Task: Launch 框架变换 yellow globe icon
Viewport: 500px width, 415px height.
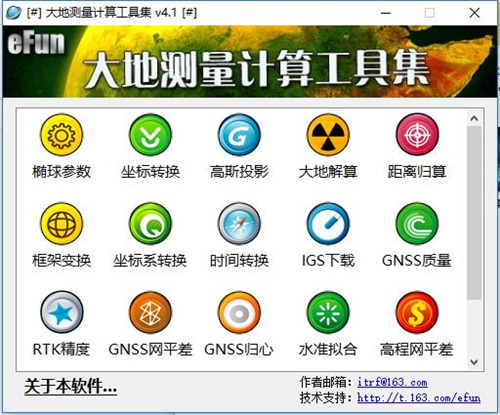Action: [61, 224]
